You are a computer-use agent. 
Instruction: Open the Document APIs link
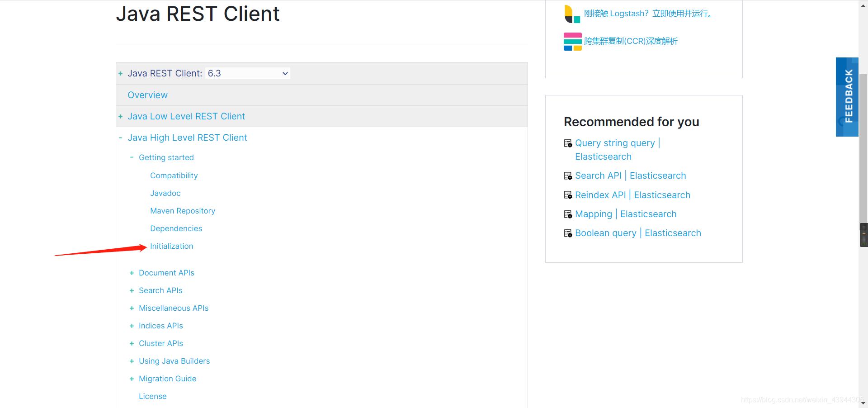(x=166, y=273)
